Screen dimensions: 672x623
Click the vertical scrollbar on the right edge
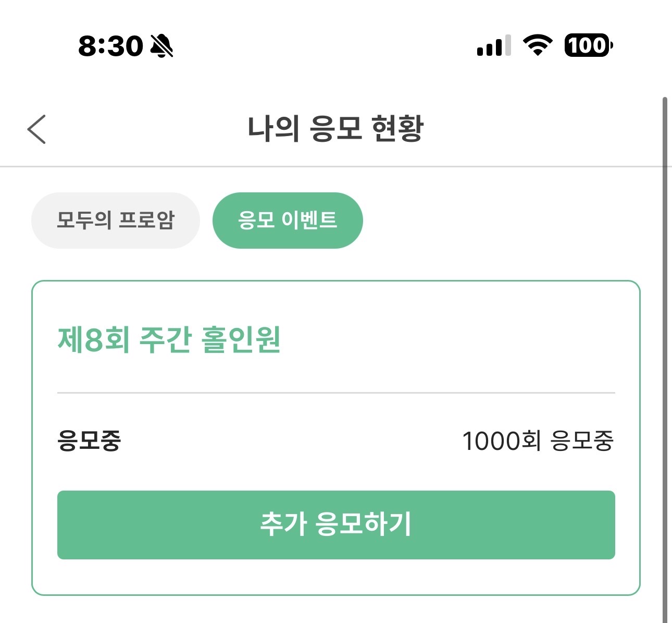(x=665, y=360)
